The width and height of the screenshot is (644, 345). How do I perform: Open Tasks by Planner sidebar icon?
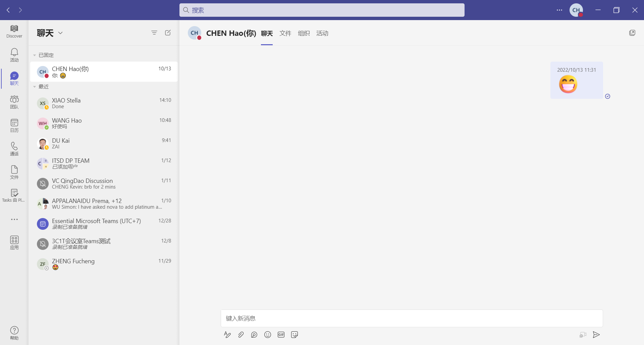click(x=14, y=196)
